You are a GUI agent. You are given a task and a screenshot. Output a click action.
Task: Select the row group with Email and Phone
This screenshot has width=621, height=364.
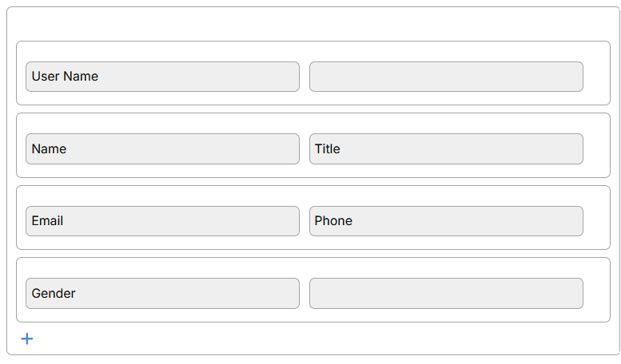coord(596,218)
